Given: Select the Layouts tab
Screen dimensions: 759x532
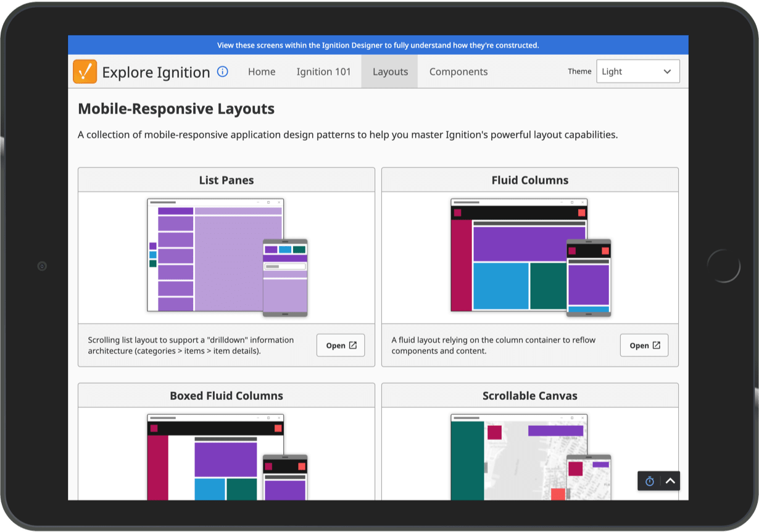Looking at the screenshot, I should point(390,72).
